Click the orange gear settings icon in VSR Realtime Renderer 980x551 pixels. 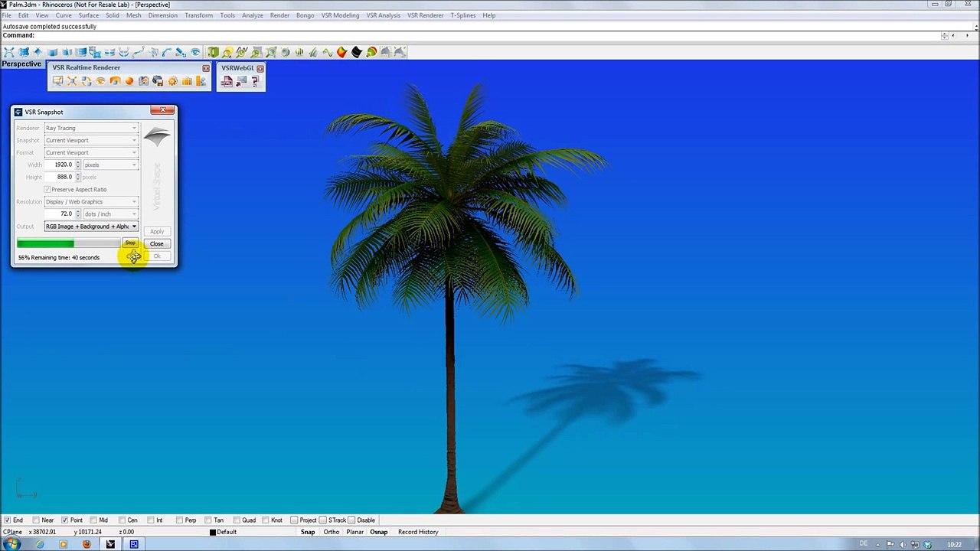[172, 81]
